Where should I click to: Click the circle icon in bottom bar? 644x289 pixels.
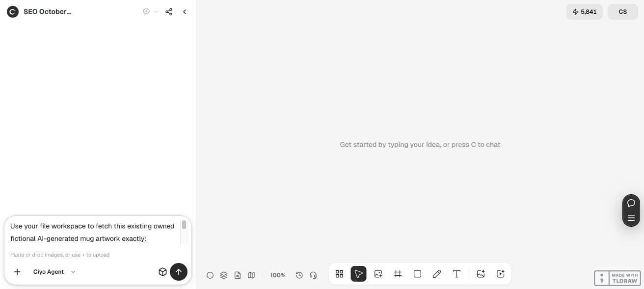click(210, 275)
